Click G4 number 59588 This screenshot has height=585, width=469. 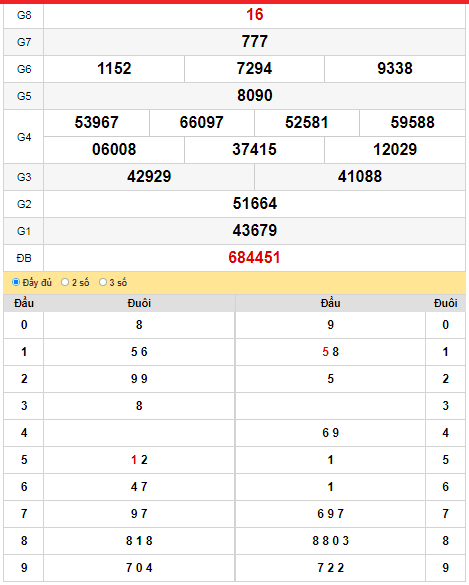[x=412, y=122]
